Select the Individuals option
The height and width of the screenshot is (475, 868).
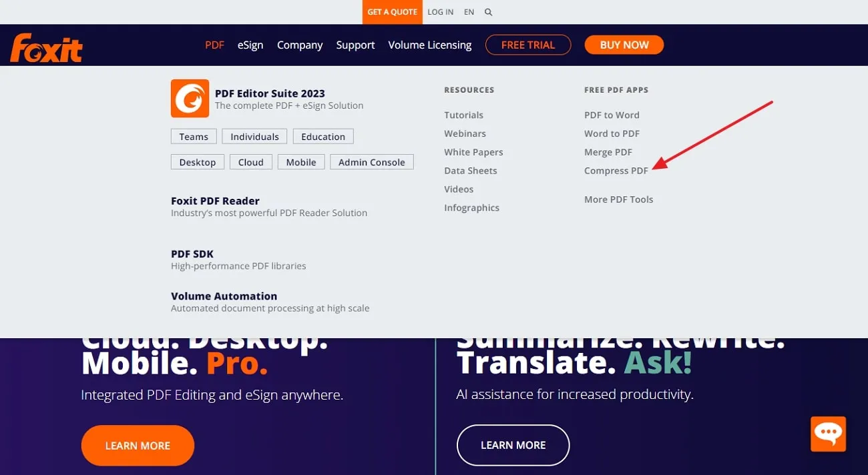click(x=254, y=137)
